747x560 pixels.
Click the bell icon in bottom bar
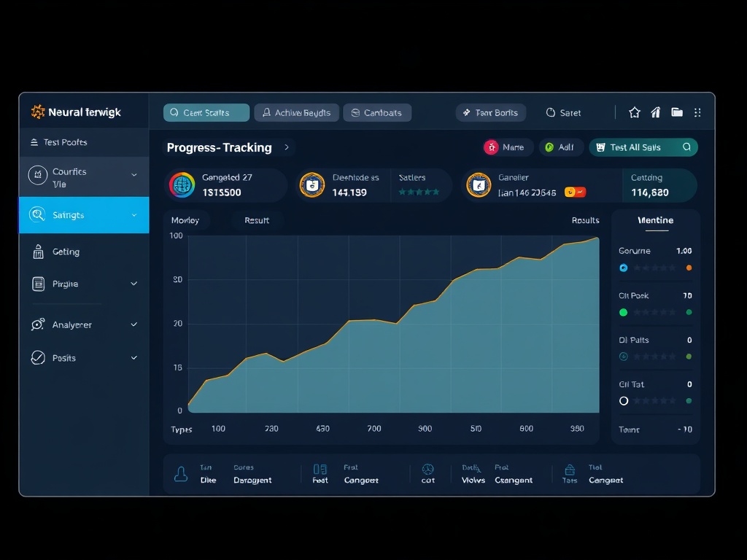[x=181, y=475]
